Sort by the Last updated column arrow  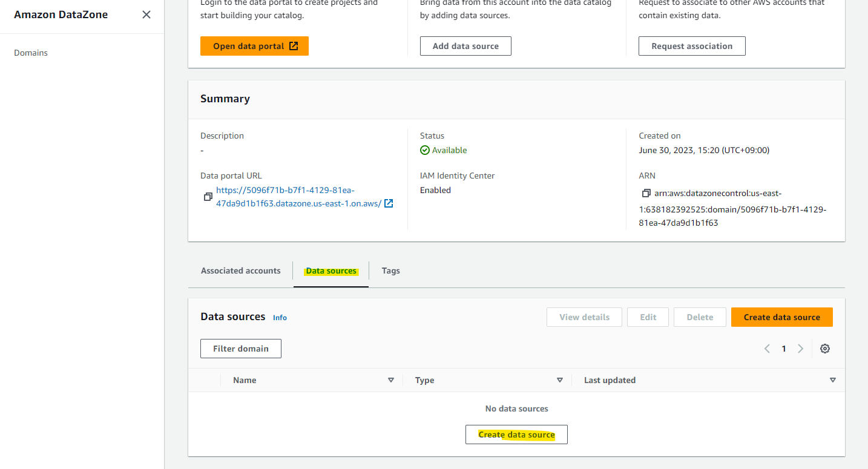click(833, 380)
